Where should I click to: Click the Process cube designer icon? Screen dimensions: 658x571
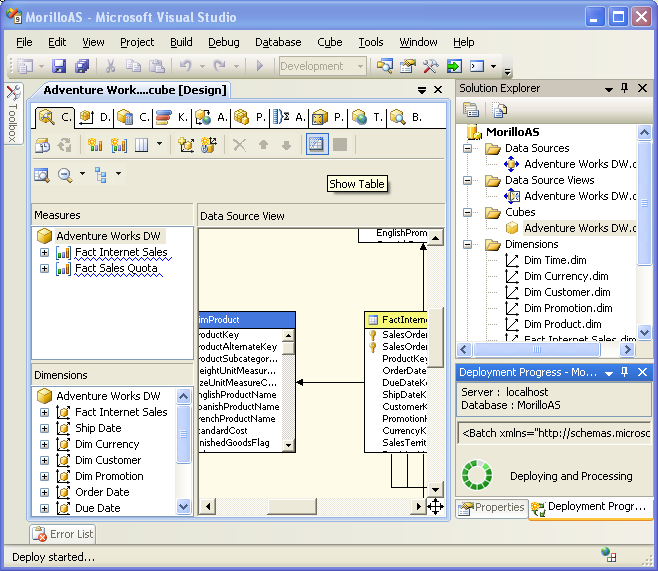(43, 145)
